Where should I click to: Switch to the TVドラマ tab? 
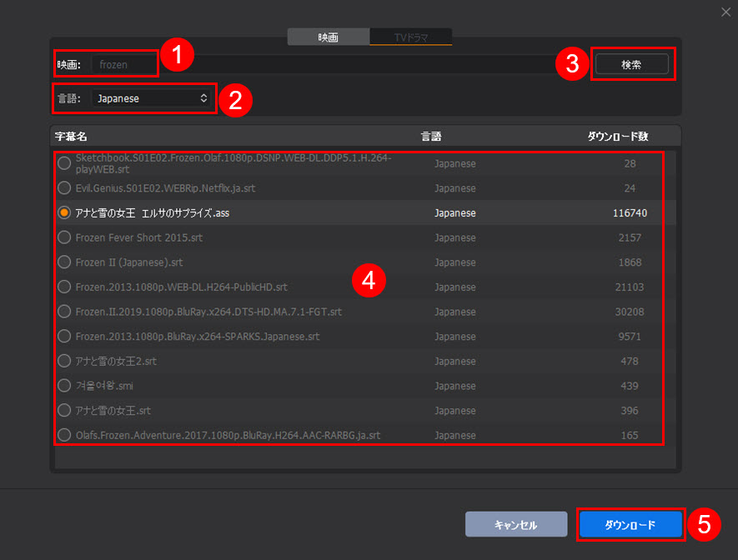410,37
